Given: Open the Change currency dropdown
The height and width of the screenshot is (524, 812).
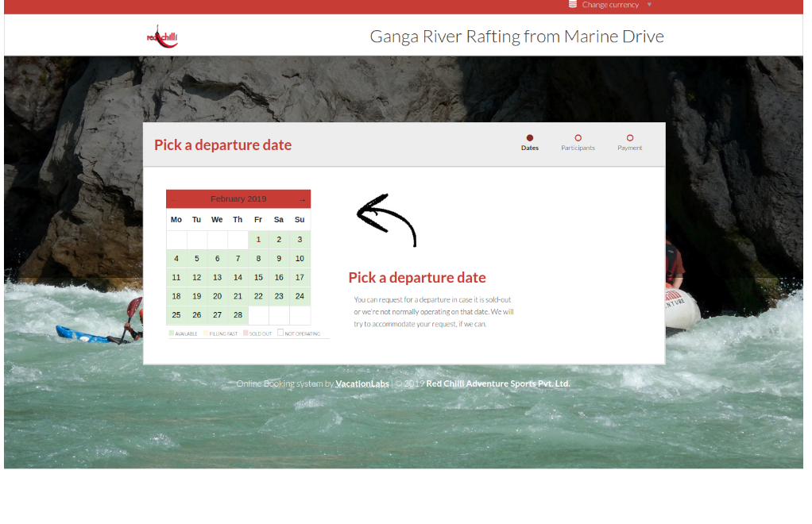Looking at the screenshot, I should click(609, 5).
